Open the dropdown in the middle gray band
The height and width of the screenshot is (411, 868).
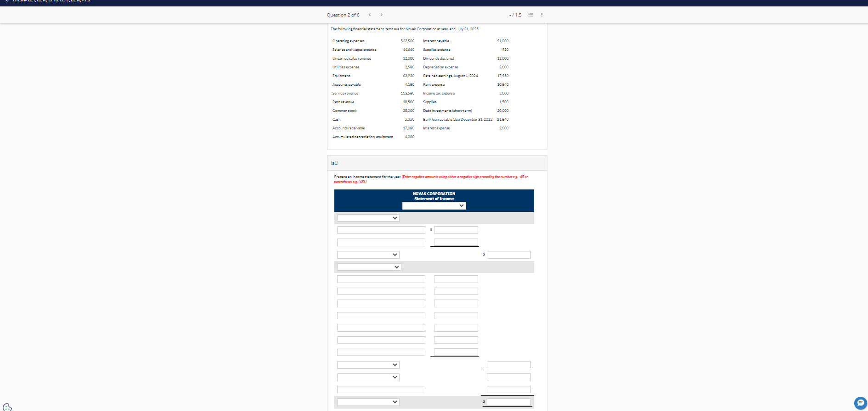369,267
